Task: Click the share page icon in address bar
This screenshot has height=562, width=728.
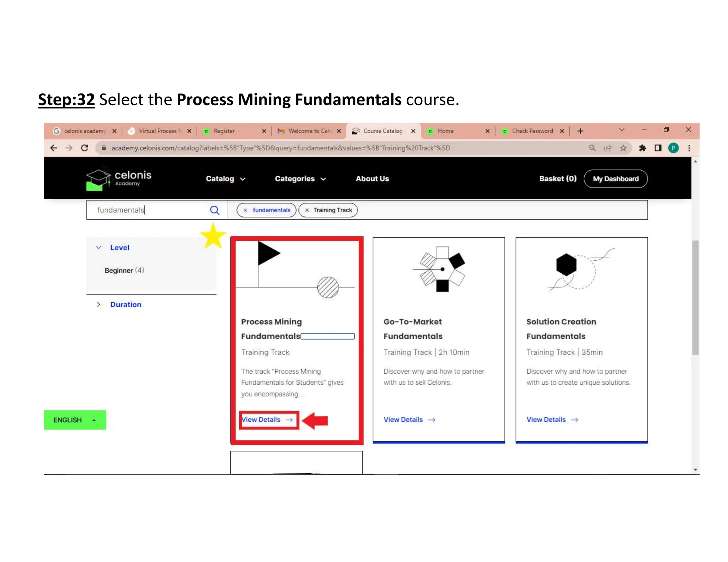Action: point(608,148)
